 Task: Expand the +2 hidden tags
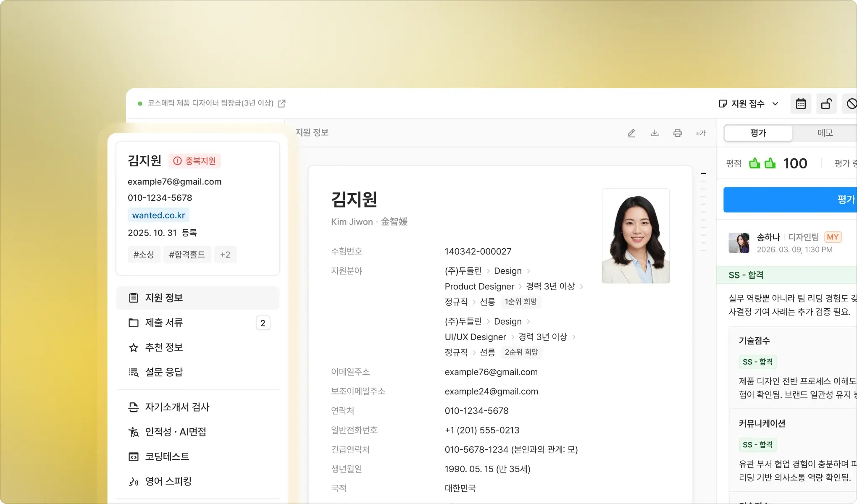(x=225, y=255)
